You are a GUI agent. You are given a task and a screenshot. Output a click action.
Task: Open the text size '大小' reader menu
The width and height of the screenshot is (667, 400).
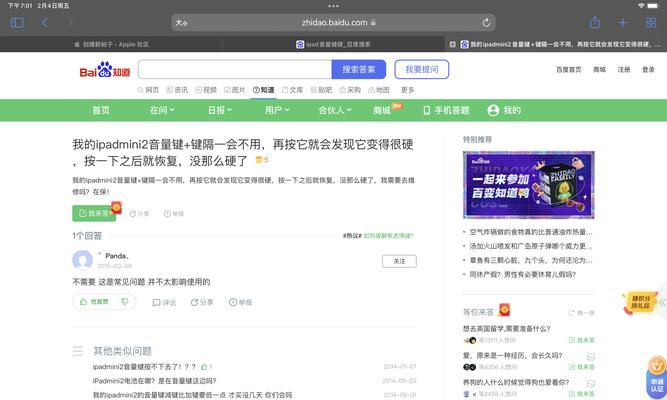point(182,23)
